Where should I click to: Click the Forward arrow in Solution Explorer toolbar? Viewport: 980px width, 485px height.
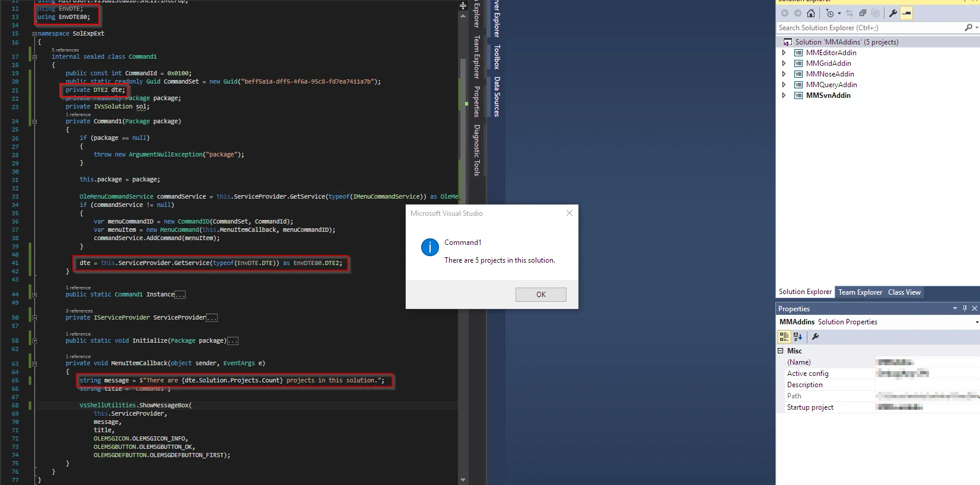pos(798,13)
